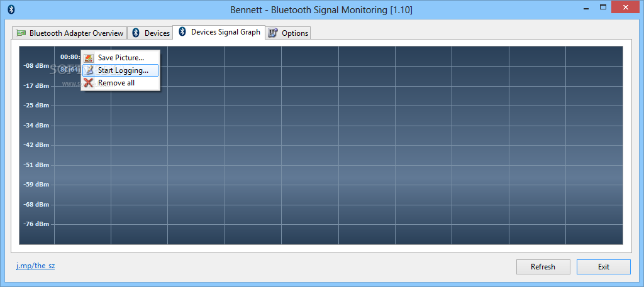Image resolution: width=644 pixels, height=287 pixels.
Task: Open the Options tab
Action: coord(288,33)
